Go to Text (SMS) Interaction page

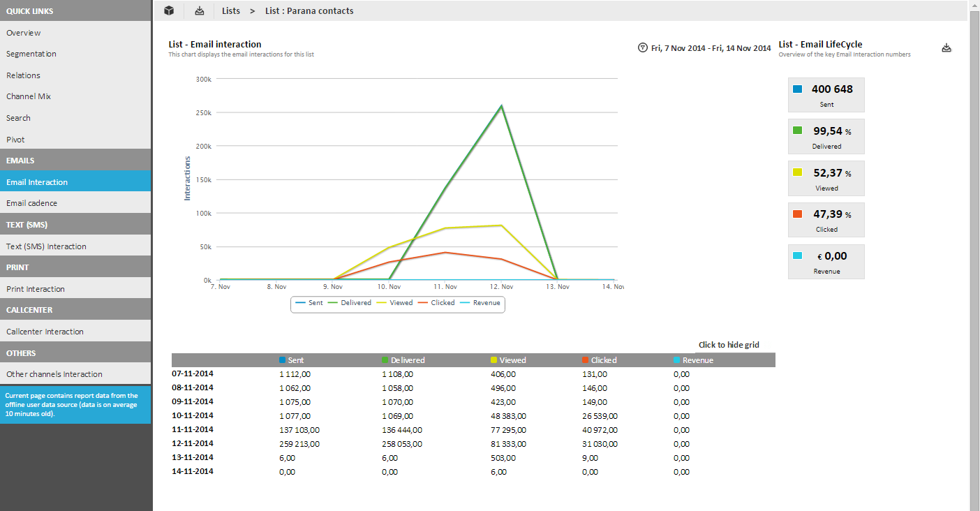coord(46,246)
